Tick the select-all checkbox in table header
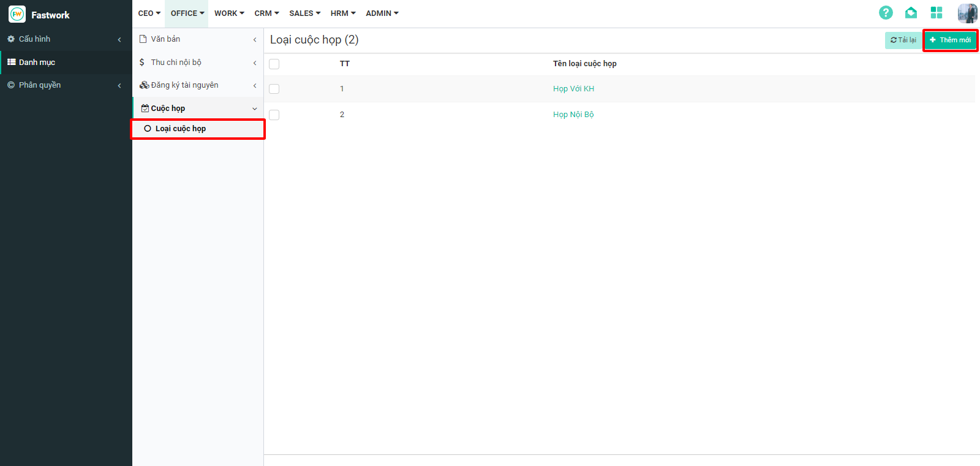The height and width of the screenshot is (466, 980). click(x=274, y=64)
